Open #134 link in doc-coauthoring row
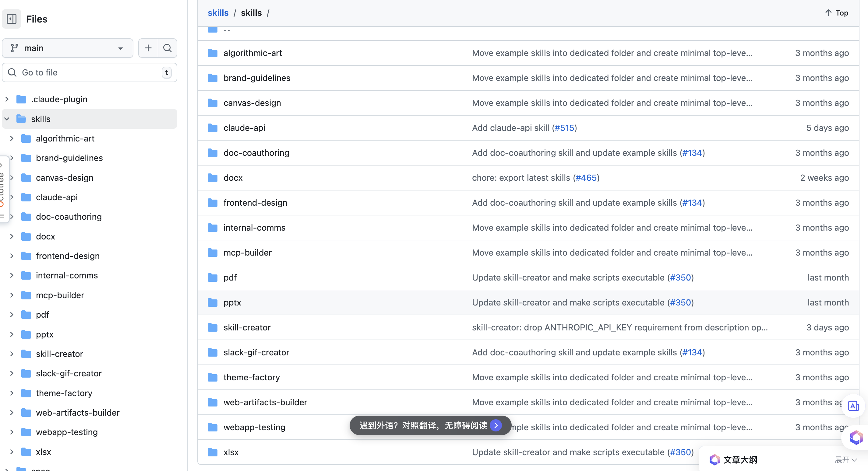Screen dimensions: 868x471 tap(692, 152)
